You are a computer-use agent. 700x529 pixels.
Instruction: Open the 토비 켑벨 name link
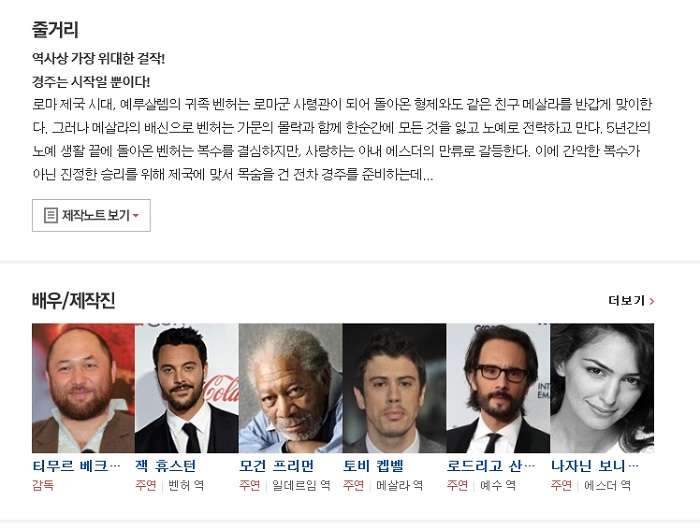click(x=373, y=466)
